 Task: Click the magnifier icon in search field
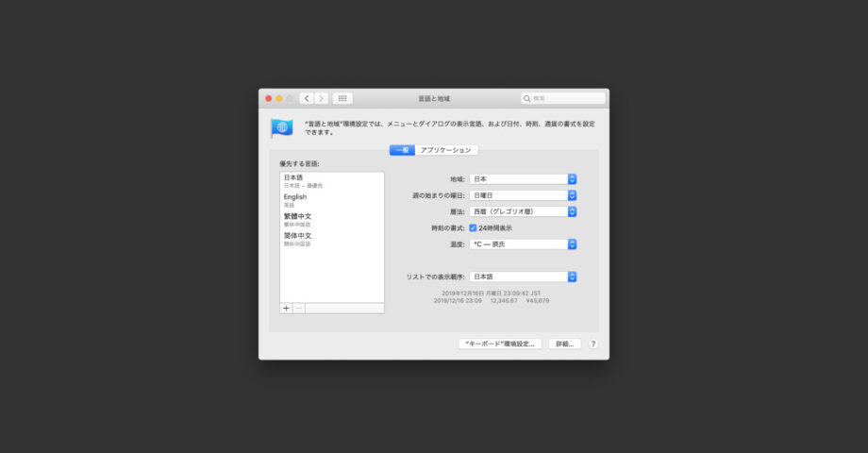(x=527, y=98)
